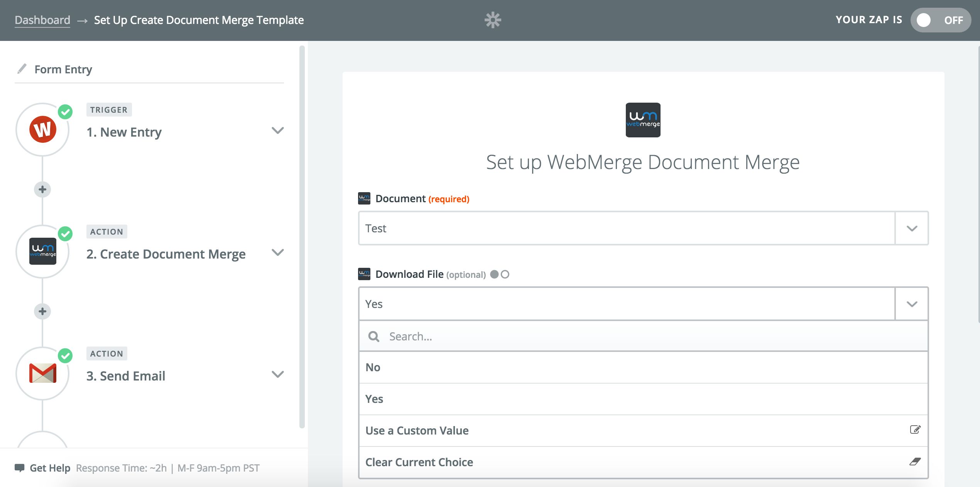Open step 2. Create Document Merge
980x487 pixels.
point(166,254)
